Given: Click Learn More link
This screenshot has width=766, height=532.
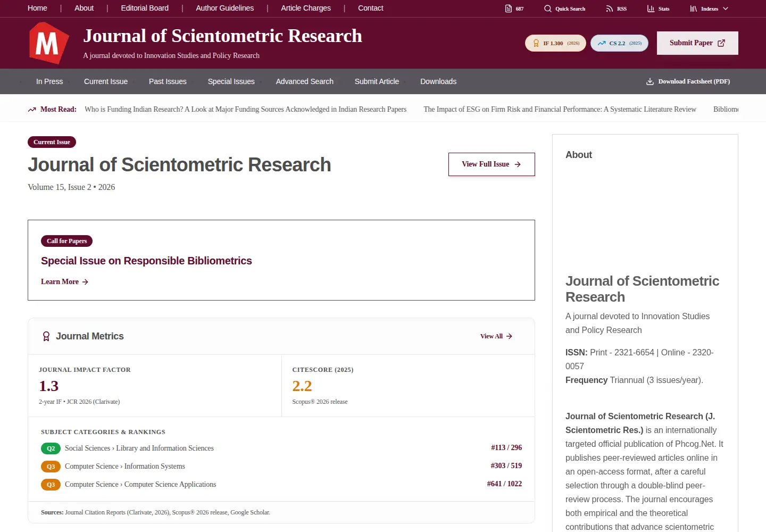Looking at the screenshot, I should pos(64,281).
